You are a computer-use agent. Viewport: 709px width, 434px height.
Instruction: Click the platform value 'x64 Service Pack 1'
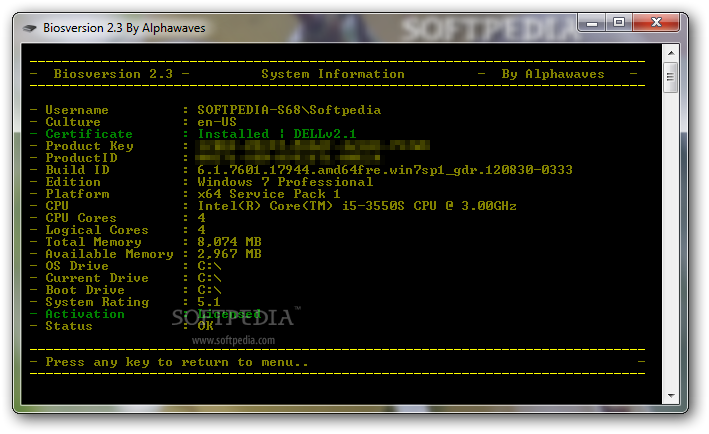[269, 194]
